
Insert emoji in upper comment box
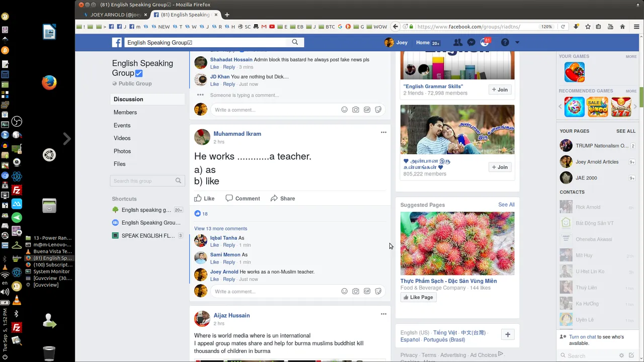pyautogui.click(x=344, y=110)
